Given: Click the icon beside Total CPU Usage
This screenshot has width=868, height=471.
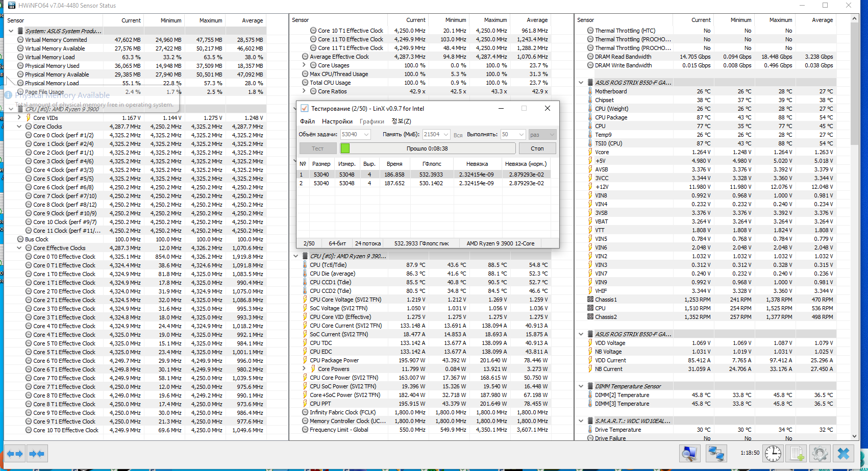Looking at the screenshot, I should pyautogui.click(x=305, y=83).
